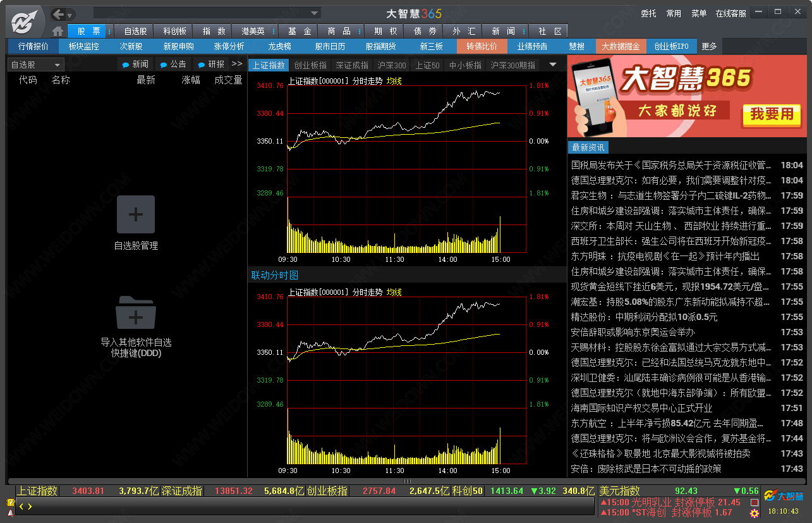Click the 我要用 button on banner
This screenshot has width=812, height=523.
(x=772, y=114)
